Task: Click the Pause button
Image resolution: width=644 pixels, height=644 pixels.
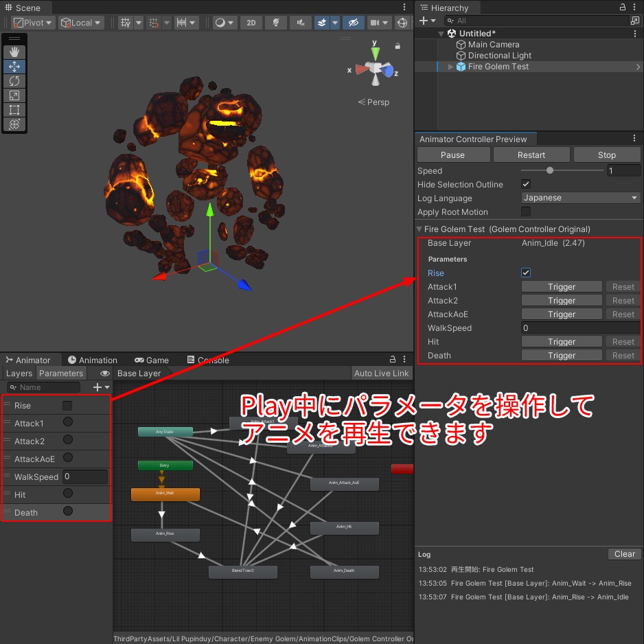Action: point(452,155)
